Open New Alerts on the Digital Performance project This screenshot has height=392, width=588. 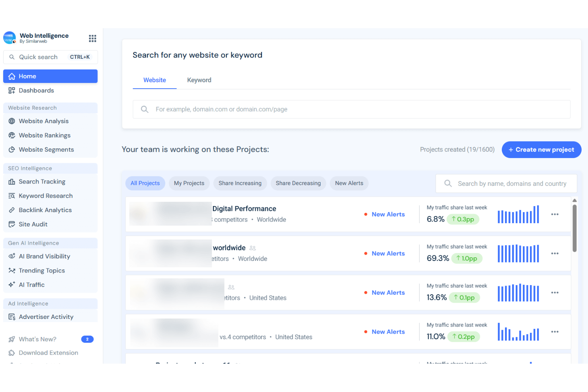388,214
